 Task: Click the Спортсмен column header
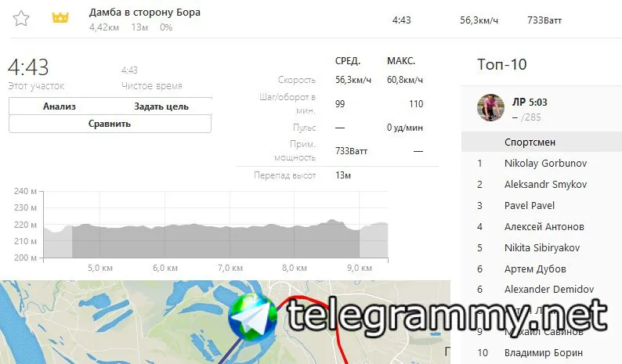click(x=530, y=142)
